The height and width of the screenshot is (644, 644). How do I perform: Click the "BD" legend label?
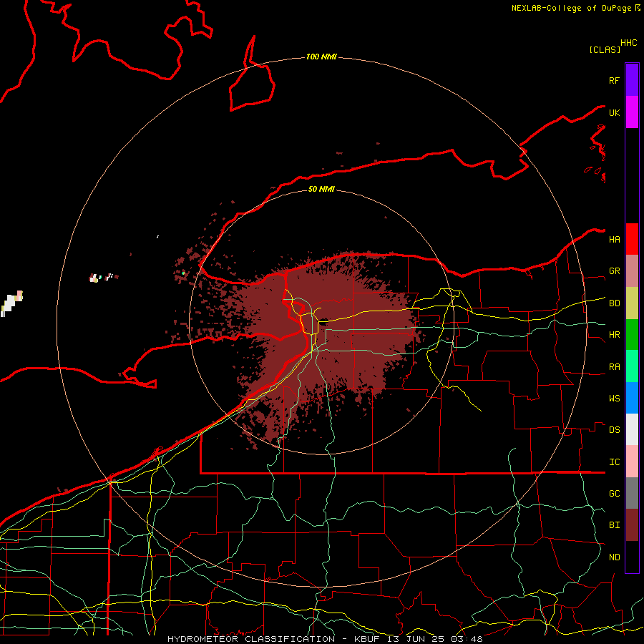(614, 303)
